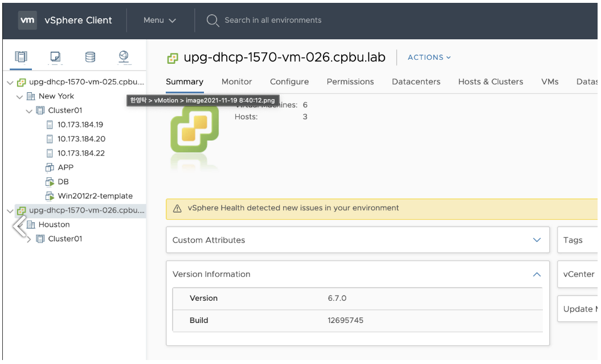The height and width of the screenshot is (364, 601).
Task: Click the cluster icon under Houston
Action: 40,239
